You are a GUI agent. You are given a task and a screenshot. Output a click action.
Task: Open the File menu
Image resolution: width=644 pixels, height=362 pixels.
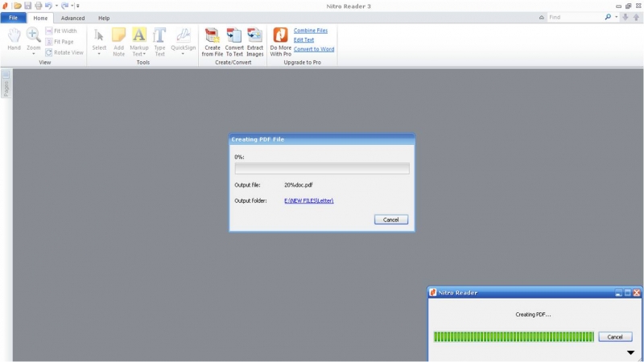tap(13, 18)
